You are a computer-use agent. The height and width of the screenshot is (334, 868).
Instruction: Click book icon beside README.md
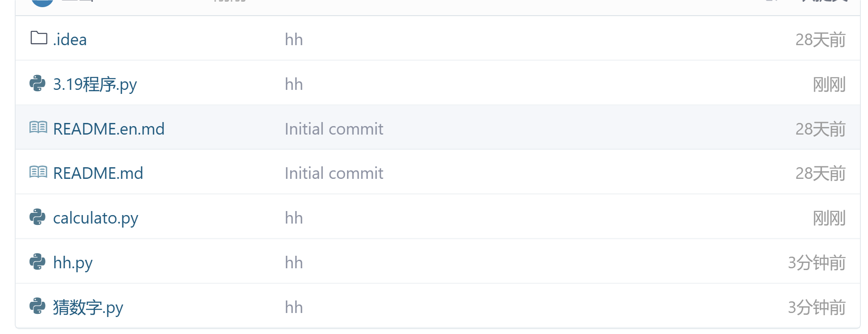38,172
